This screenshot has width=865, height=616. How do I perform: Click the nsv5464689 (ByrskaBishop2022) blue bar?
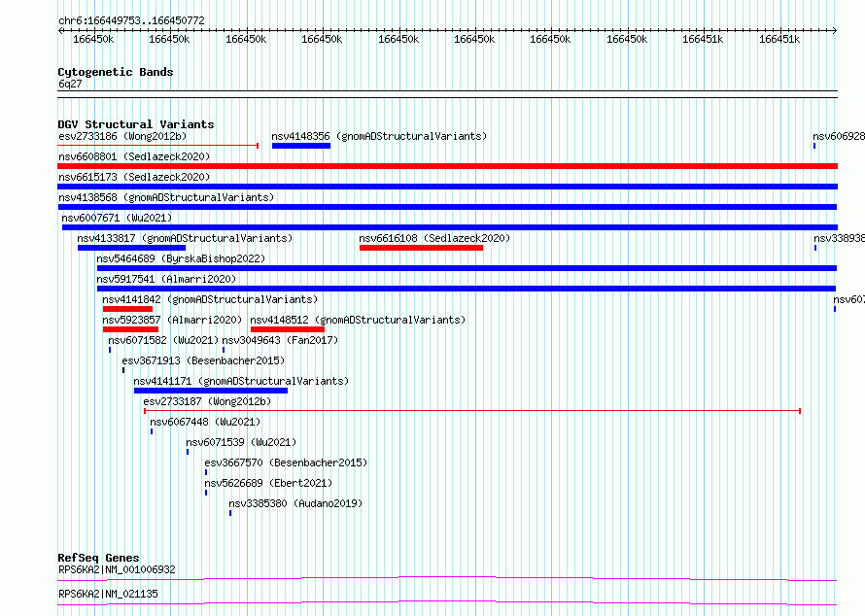467,268
